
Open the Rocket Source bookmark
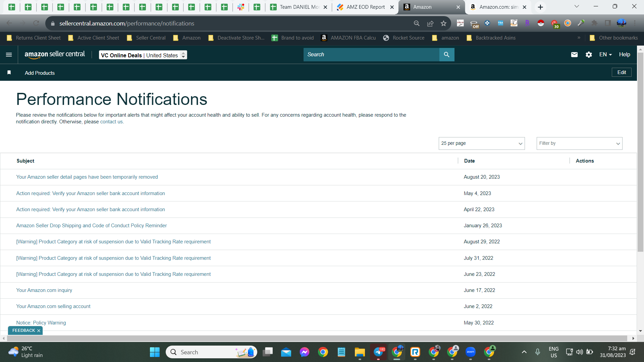[404, 38]
